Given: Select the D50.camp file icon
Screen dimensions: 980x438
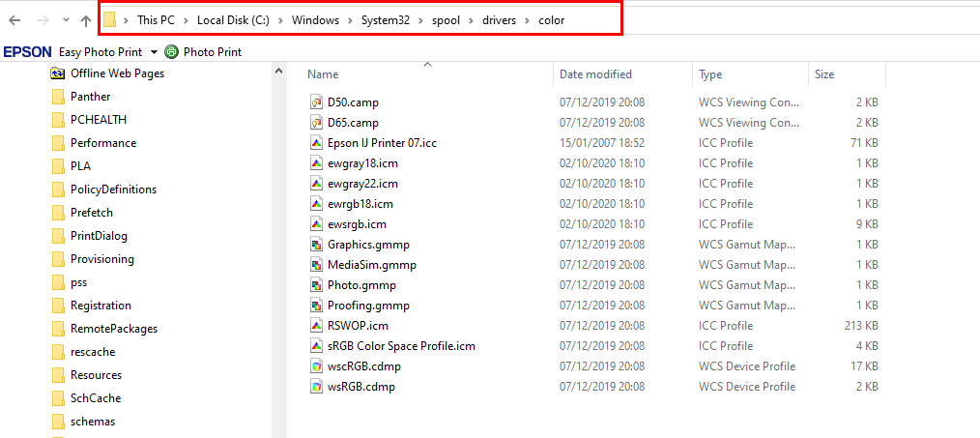Looking at the screenshot, I should click(x=316, y=102).
